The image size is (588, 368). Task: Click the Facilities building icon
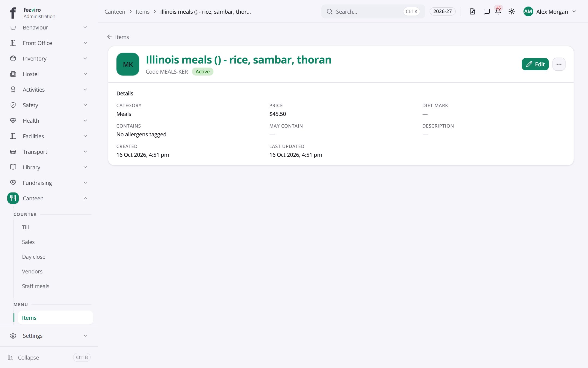coord(13,136)
